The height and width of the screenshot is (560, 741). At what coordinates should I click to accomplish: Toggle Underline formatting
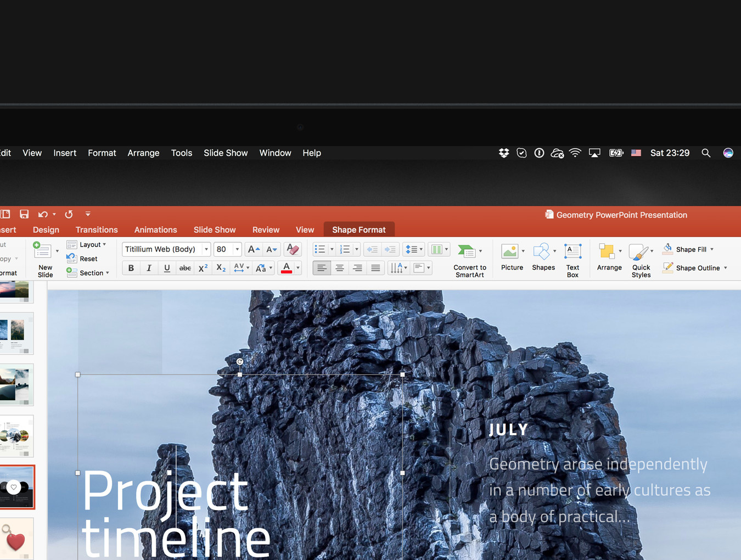[x=167, y=268]
